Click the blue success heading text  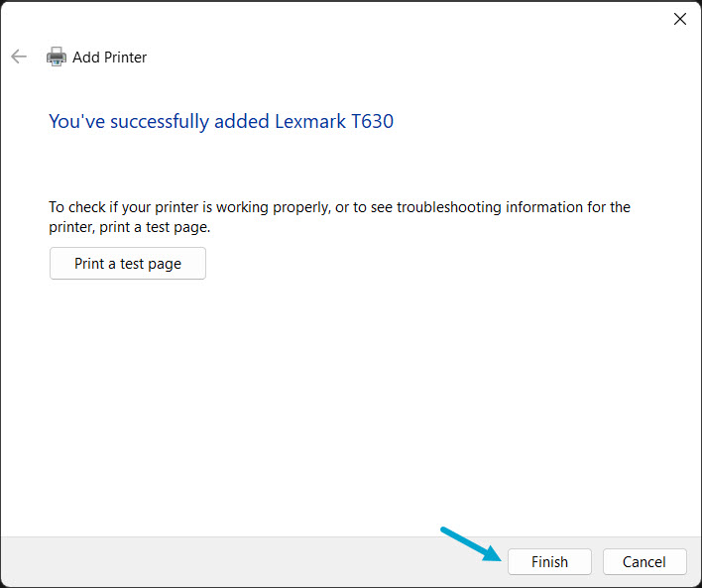pos(220,122)
